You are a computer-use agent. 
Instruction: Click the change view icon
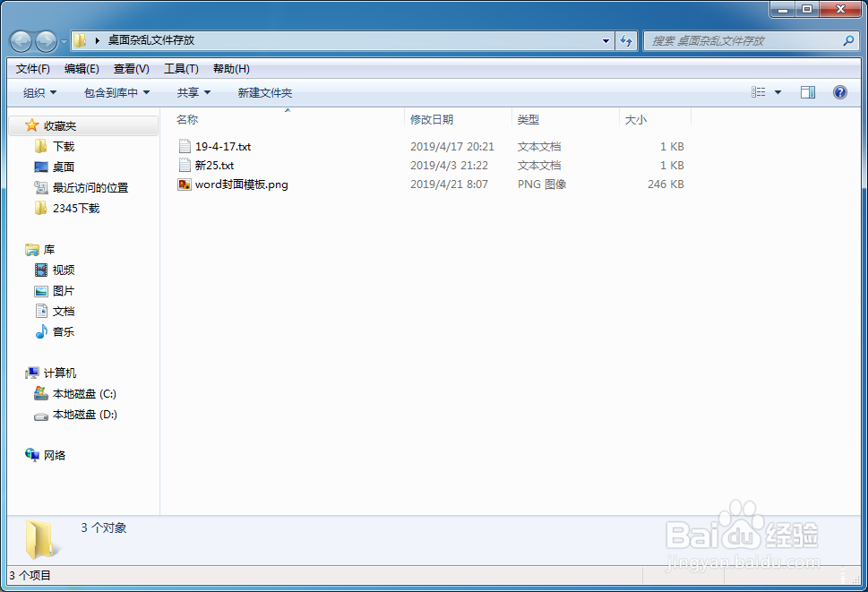(759, 92)
